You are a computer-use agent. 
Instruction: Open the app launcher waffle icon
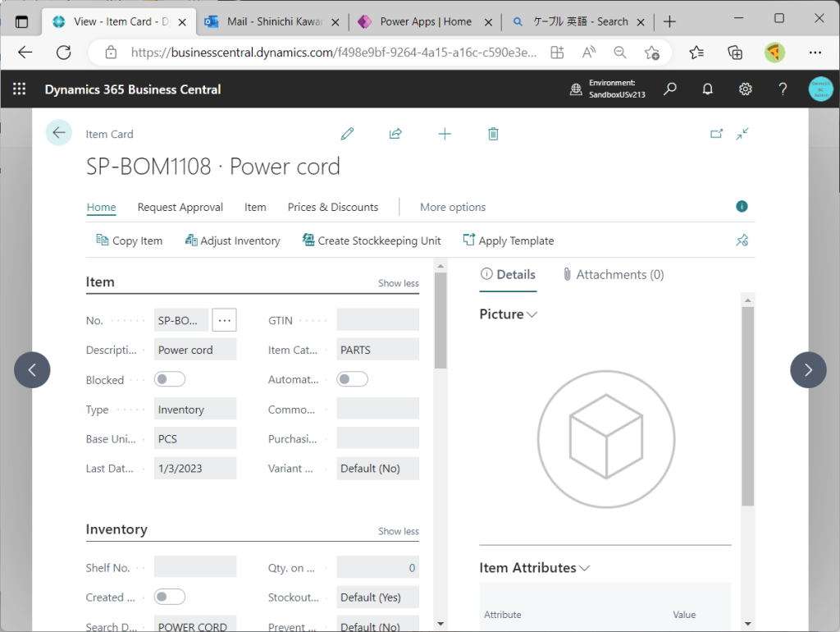[x=20, y=89]
